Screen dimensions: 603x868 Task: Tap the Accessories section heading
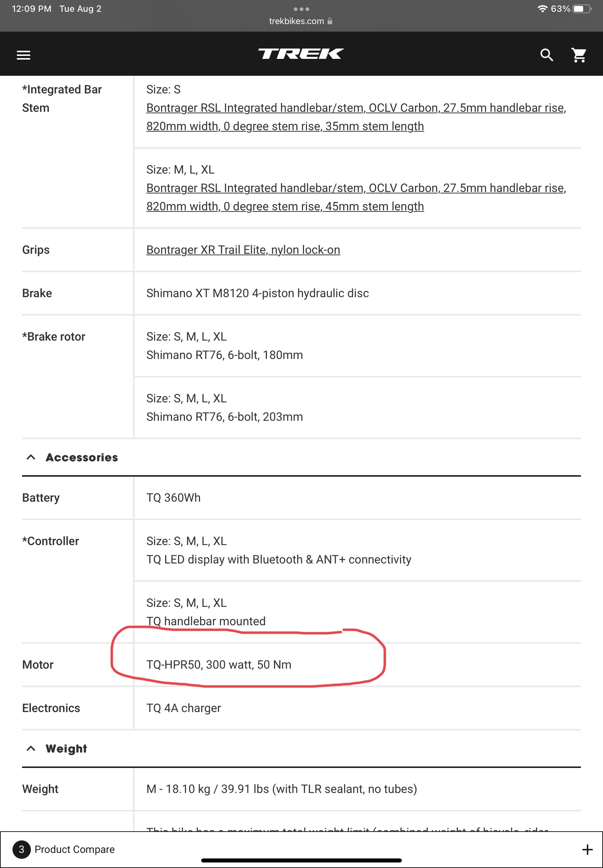pyautogui.click(x=82, y=457)
